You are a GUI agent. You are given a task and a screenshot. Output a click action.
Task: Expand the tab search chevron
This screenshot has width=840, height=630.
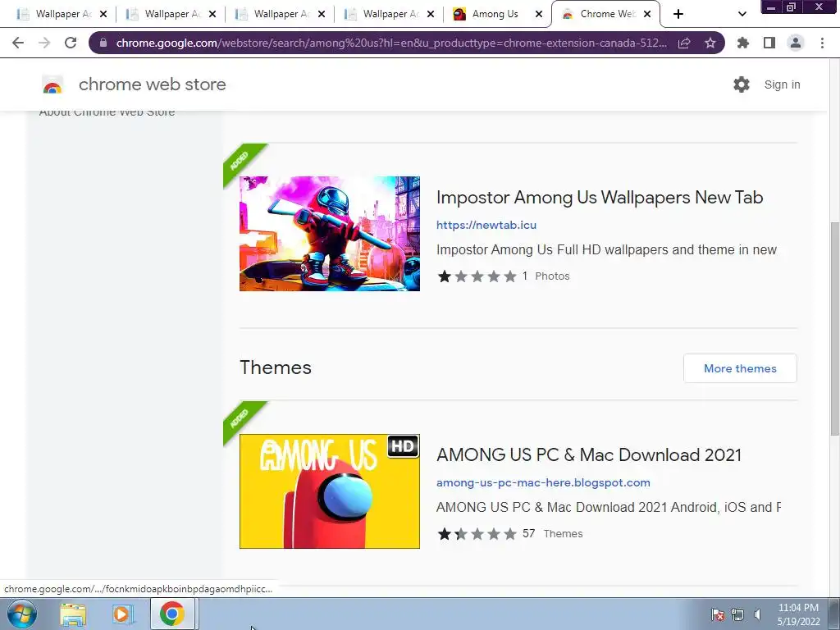pyautogui.click(x=742, y=14)
